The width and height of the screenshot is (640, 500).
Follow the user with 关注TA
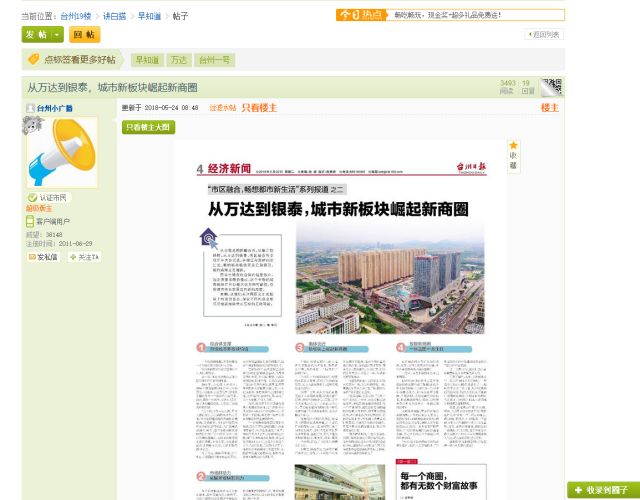[84, 257]
